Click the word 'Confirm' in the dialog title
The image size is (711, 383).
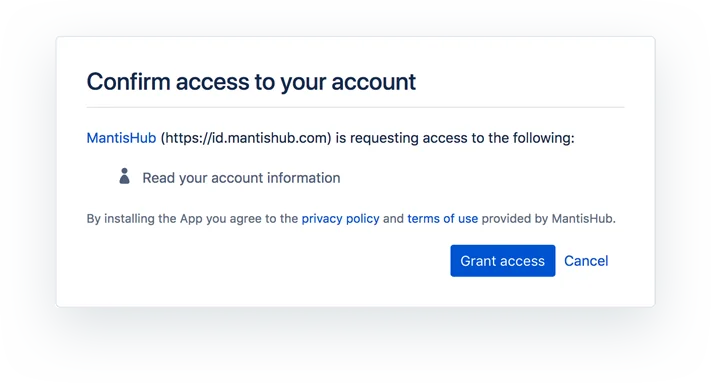pyautogui.click(x=128, y=82)
